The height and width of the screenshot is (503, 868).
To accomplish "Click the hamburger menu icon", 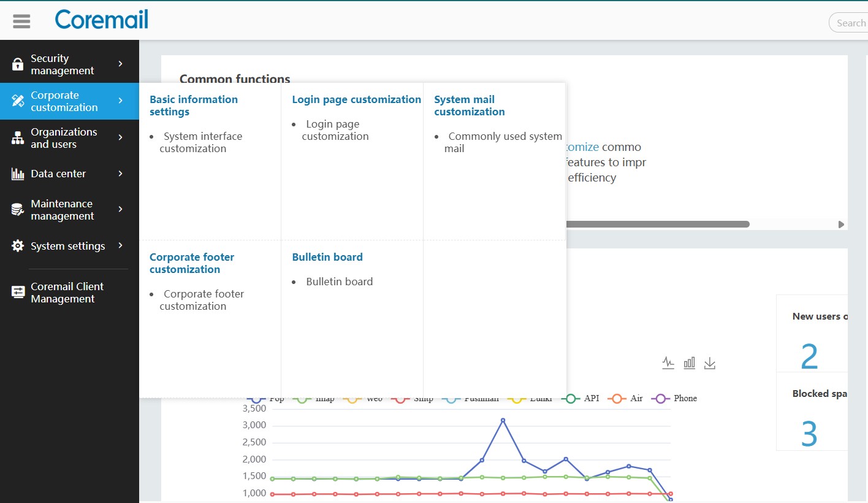I will 21,21.
